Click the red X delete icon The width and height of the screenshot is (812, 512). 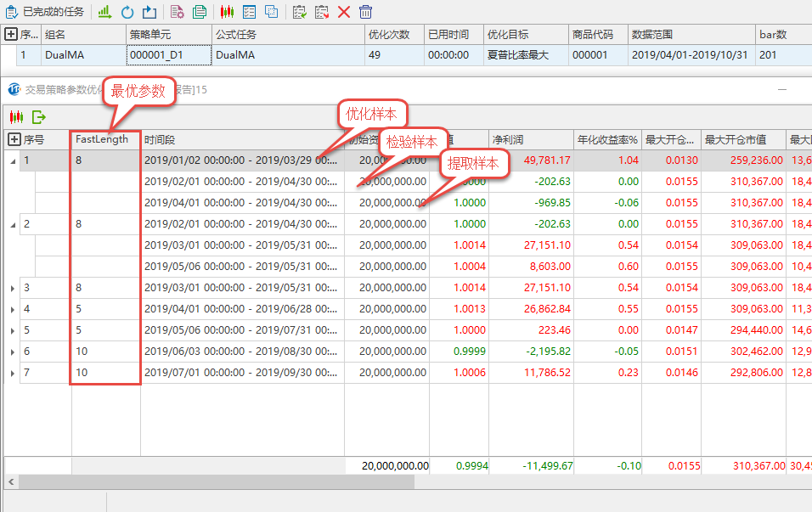pyautogui.click(x=344, y=12)
